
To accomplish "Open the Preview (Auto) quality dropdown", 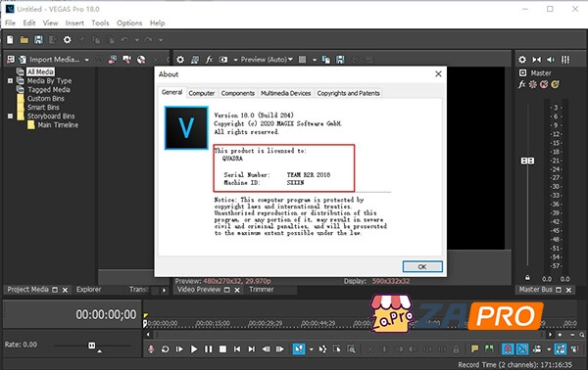I will 267,60.
